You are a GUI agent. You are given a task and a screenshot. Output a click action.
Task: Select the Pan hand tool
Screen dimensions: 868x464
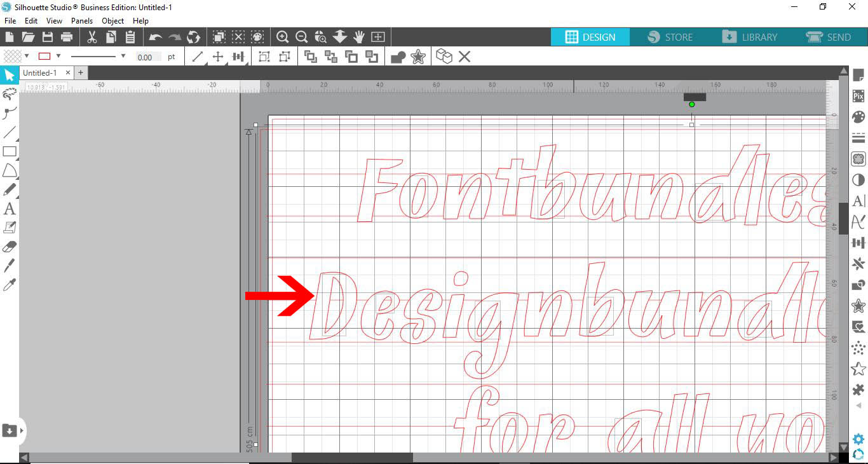coord(359,37)
